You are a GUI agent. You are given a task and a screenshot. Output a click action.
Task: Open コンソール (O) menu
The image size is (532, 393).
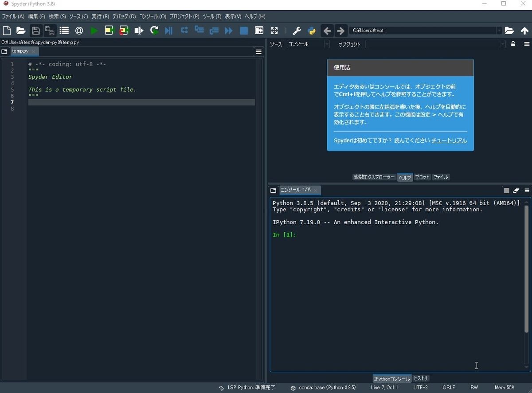(153, 16)
